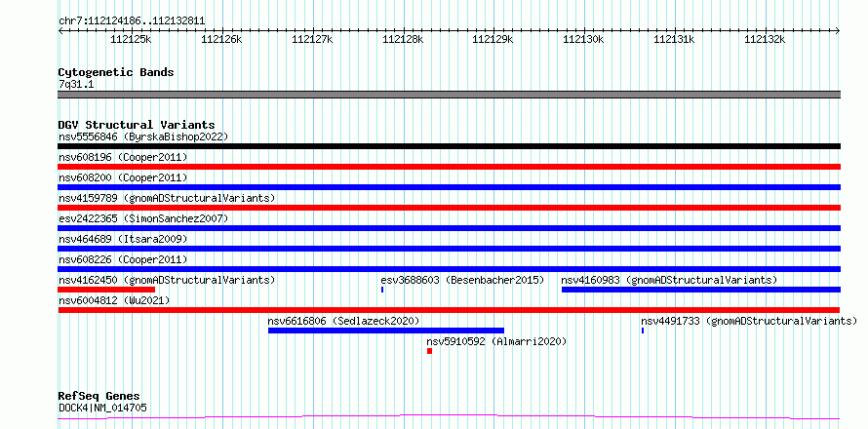Click the nsv6004812 Wu2021 red bar
The width and height of the screenshot is (868, 429).
coord(449,310)
